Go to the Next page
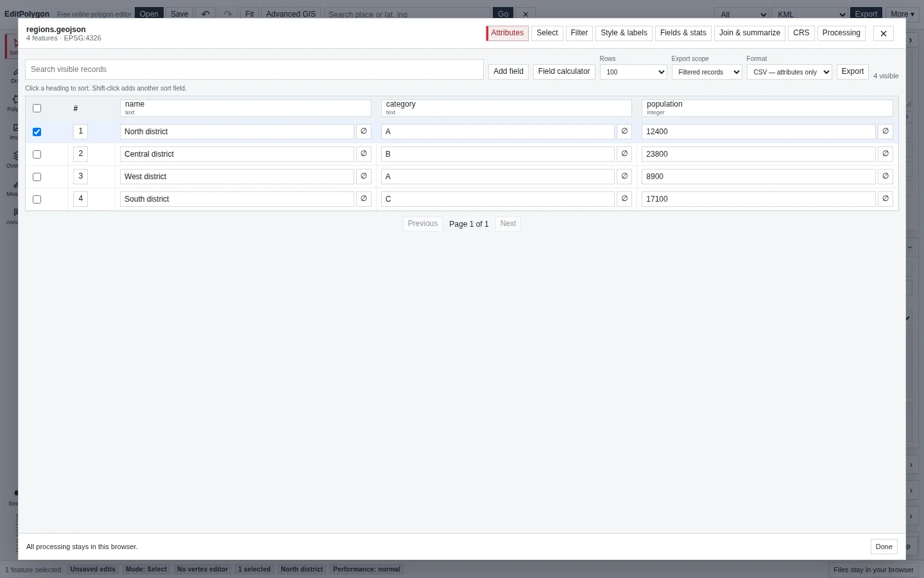Image resolution: width=924 pixels, height=578 pixels. (508, 224)
